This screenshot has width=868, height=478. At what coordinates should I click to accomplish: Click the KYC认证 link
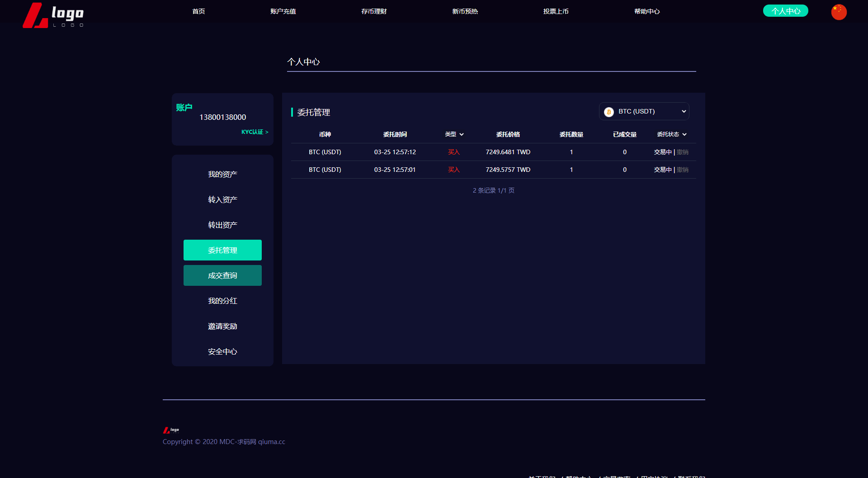255,132
